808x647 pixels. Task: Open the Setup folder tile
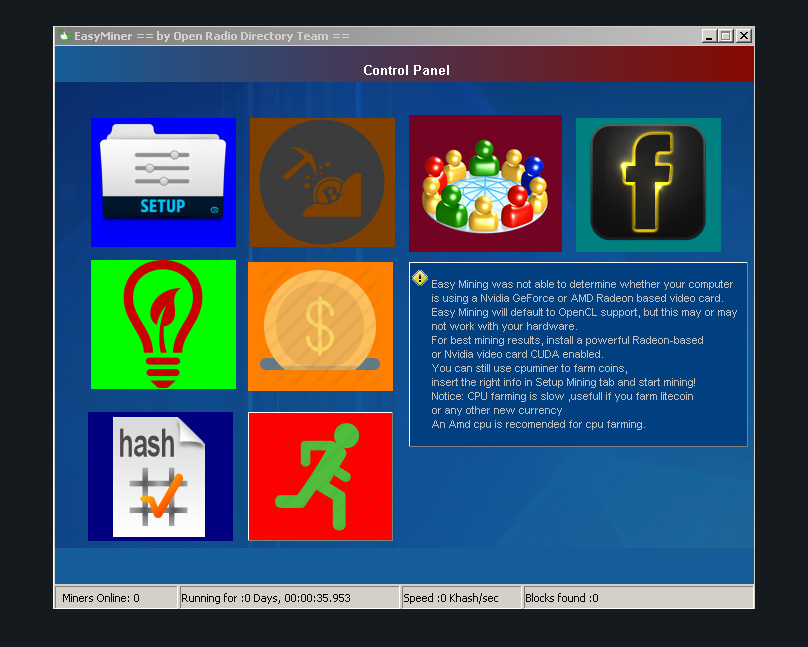tap(163, 182)
